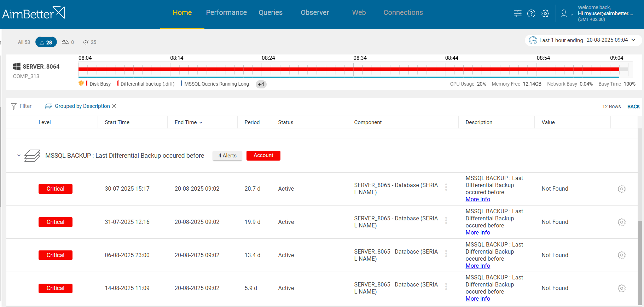Select the healthy check filter showing 25
The image size is (644, 307).
click(90, 42)
